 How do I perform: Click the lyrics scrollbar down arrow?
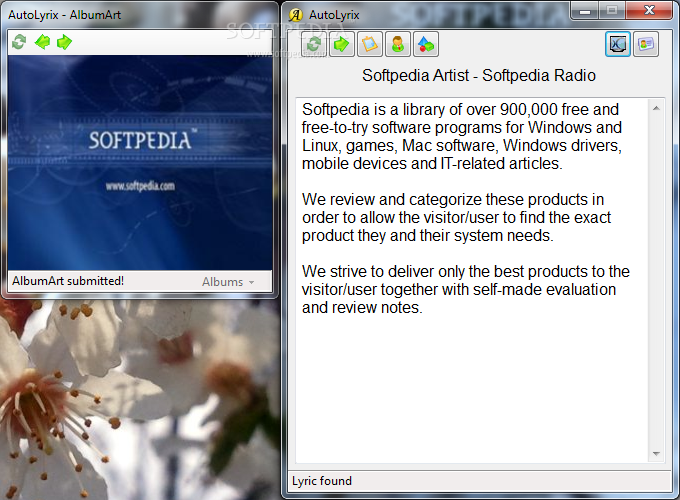[x=656, y=454]
